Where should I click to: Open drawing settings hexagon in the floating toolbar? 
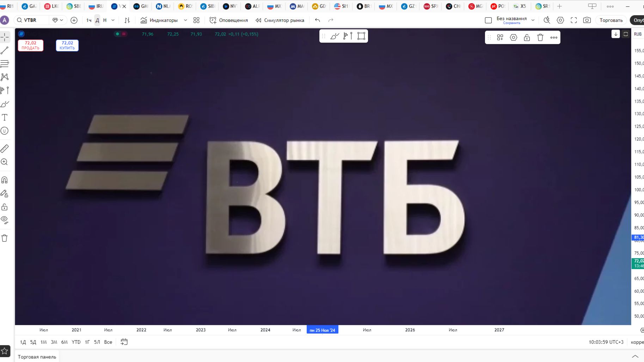514,37
